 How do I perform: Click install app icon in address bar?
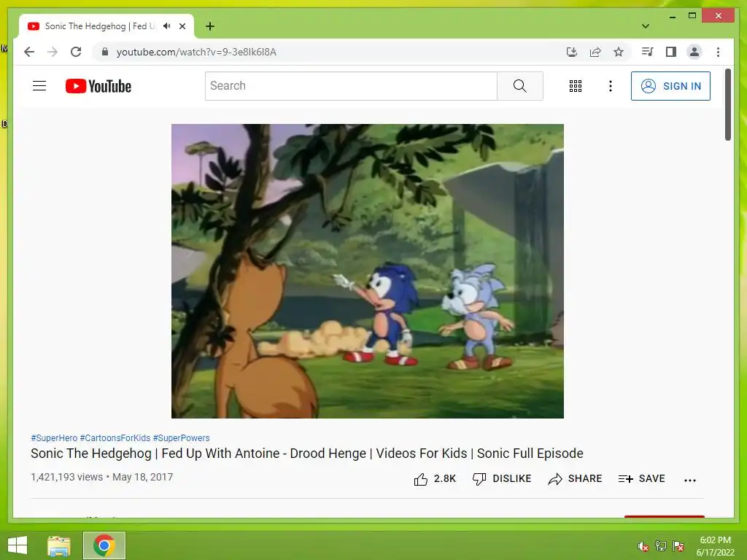click(x=572, y=52)
